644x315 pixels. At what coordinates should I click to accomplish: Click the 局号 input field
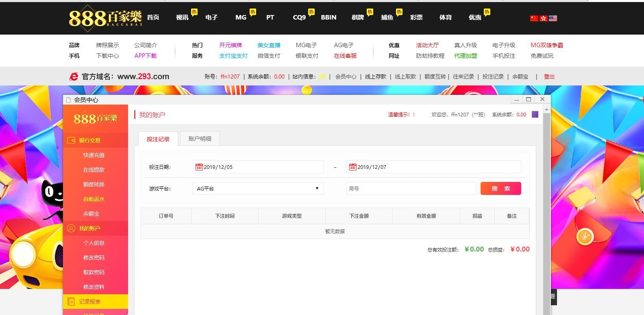pos(411,188)
